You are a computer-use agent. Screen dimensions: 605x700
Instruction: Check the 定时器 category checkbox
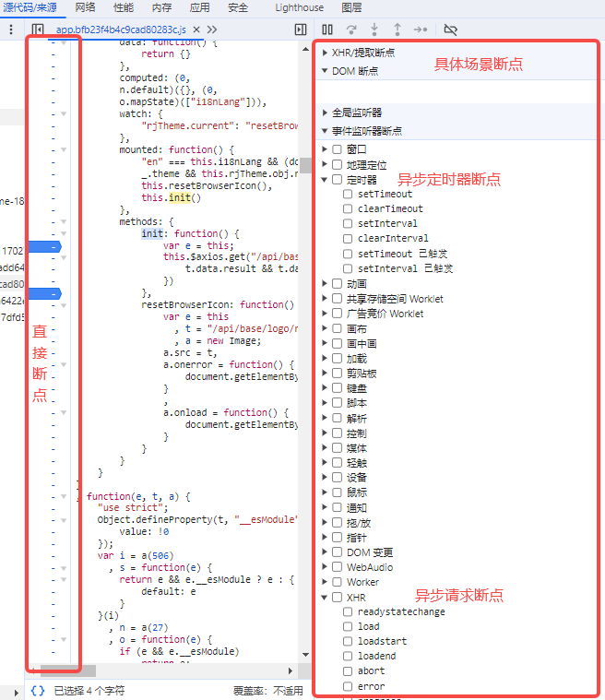pos(338,180)
